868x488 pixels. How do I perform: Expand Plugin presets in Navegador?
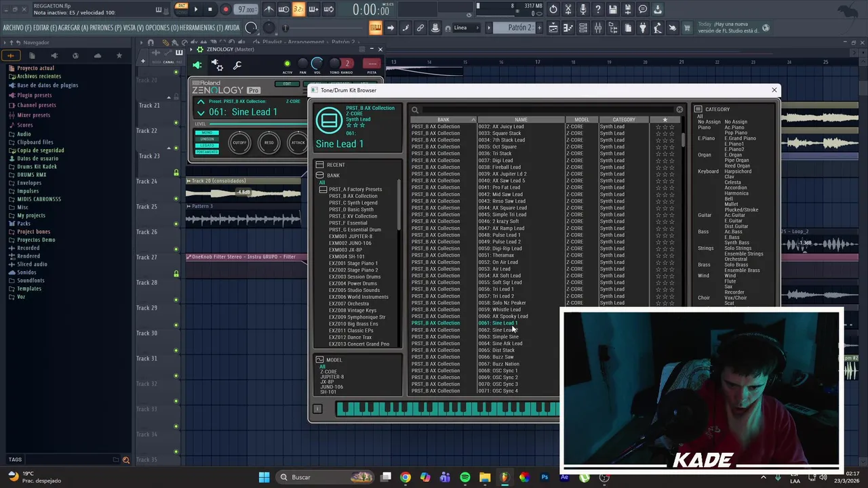click(x=34, y=96)
